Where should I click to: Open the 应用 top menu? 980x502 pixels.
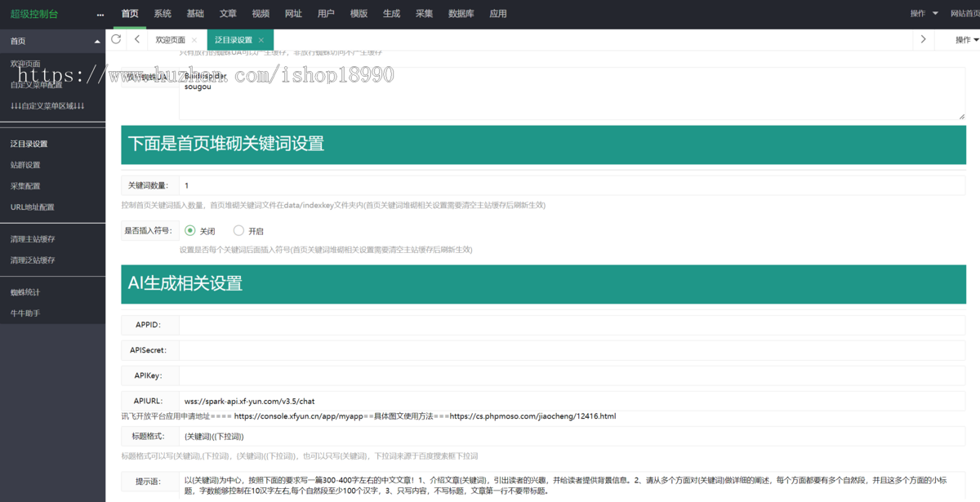coord(498,14)
